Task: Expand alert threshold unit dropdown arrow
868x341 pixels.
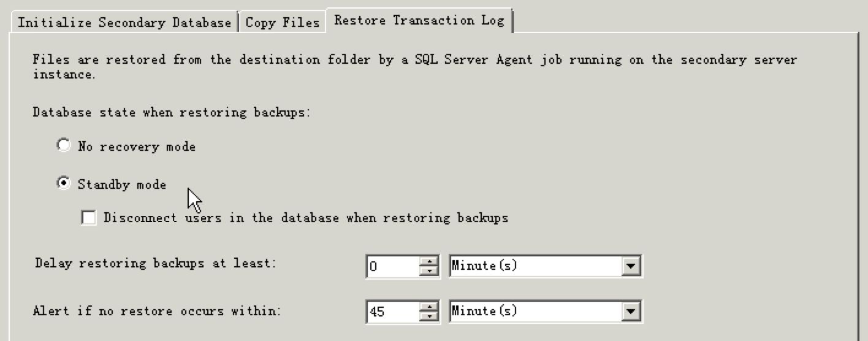Action: tap(631, 312)
